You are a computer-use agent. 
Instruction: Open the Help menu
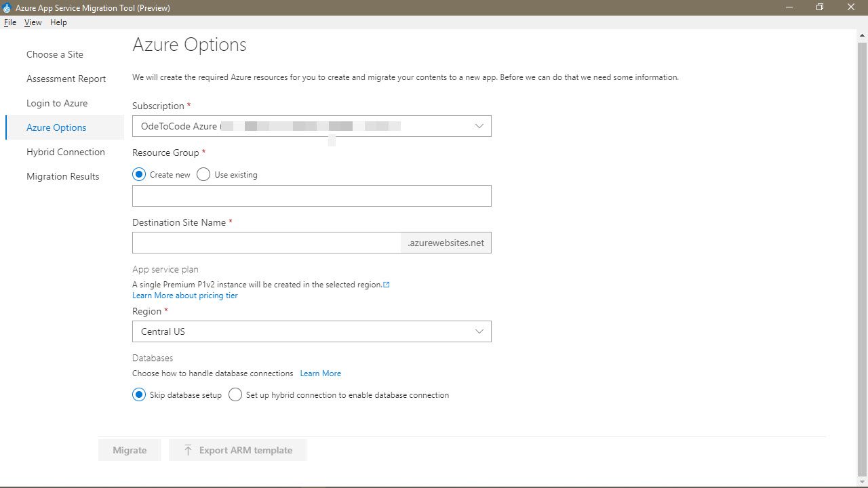(58, 22)
